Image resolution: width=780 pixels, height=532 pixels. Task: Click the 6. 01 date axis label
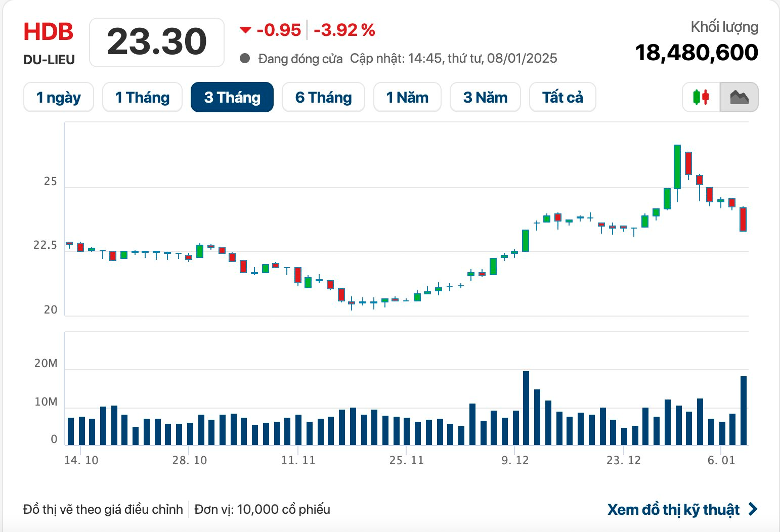tap(721, 460)
